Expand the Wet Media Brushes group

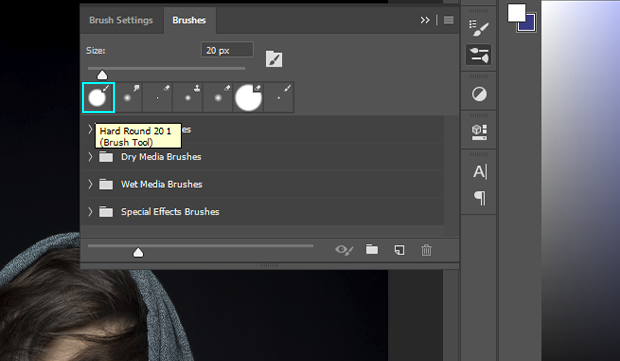click(90, 184)
